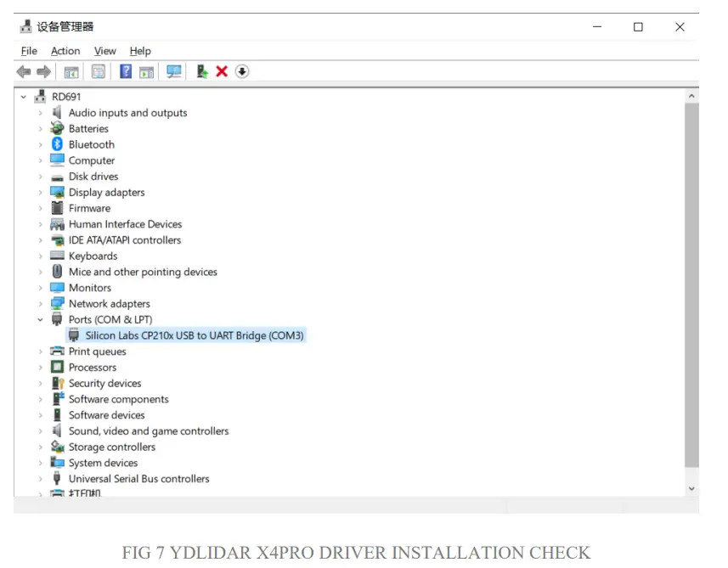Collapse the Ports (COM & LPT) category

click(x=42, y=319)
